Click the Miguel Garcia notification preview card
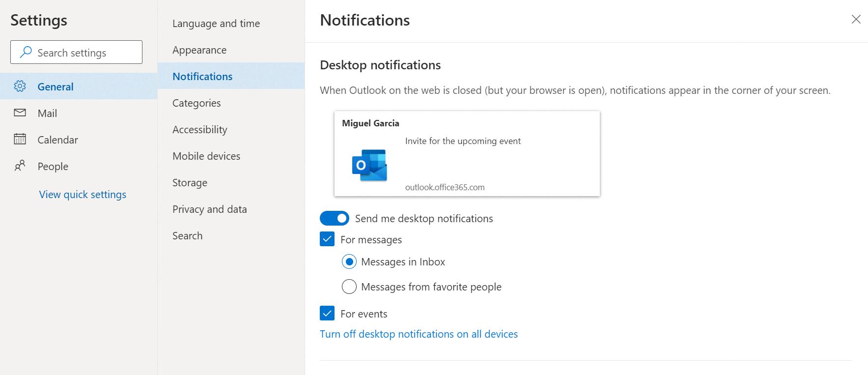The width and height of the screenshot is (868, 375). coord(467,153)
